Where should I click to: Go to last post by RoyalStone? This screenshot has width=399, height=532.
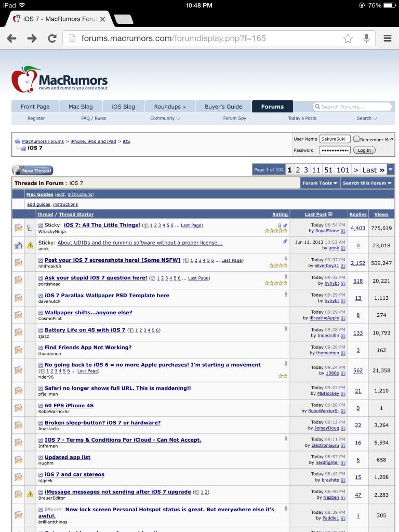coord(343,231)
